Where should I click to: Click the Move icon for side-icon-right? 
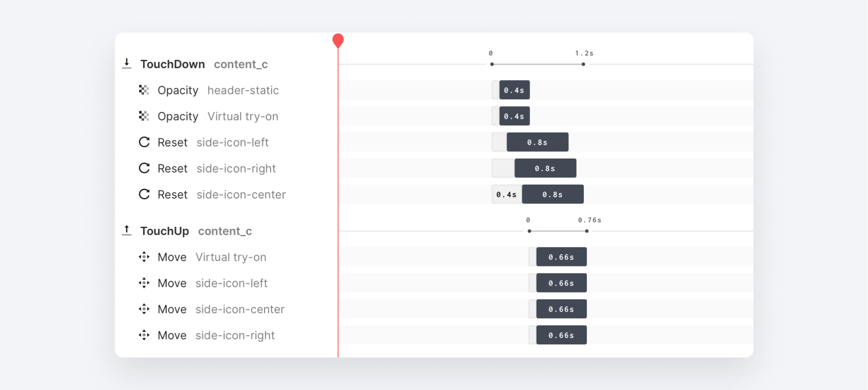pyautogui.click(x=144, y=335)
